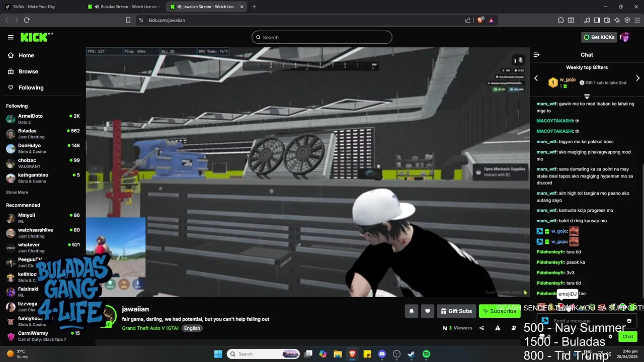Open Discord from the taskbar

(382, 354)
